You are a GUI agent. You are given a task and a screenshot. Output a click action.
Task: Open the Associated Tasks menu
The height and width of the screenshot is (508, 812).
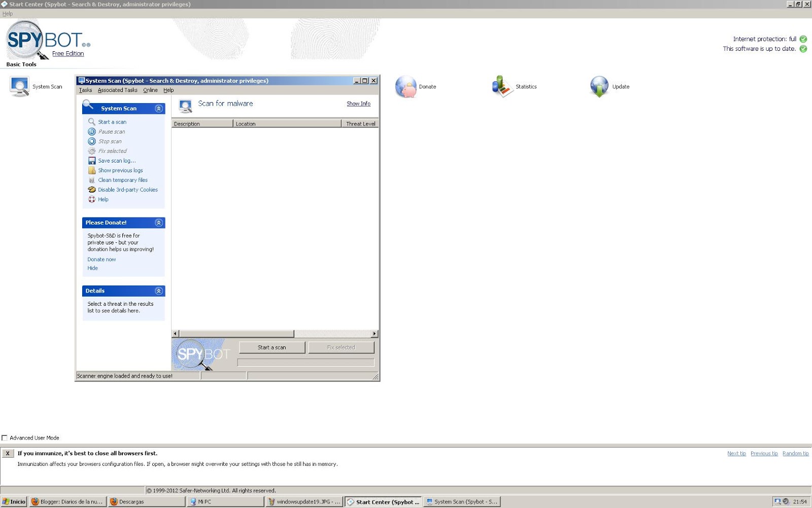[117, 90]
